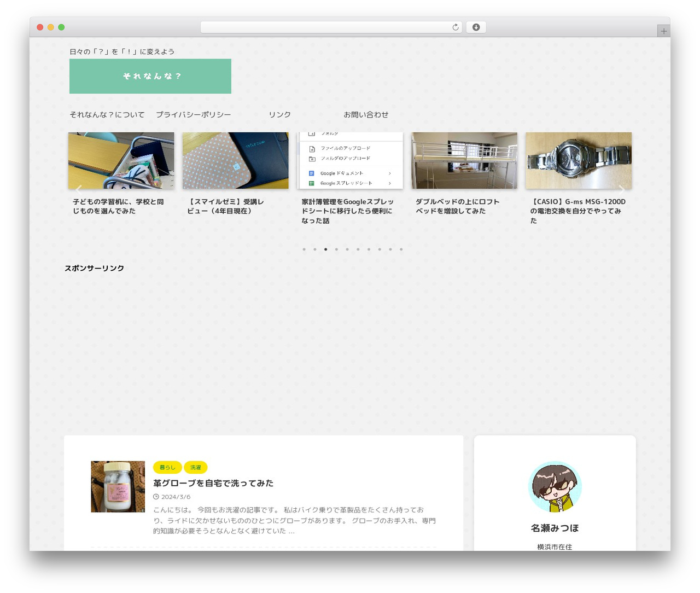Open the 家計簿管理をGoogleスプレッドシートに移行 title
The image size is (700, 593).
[x=347, y=211]
